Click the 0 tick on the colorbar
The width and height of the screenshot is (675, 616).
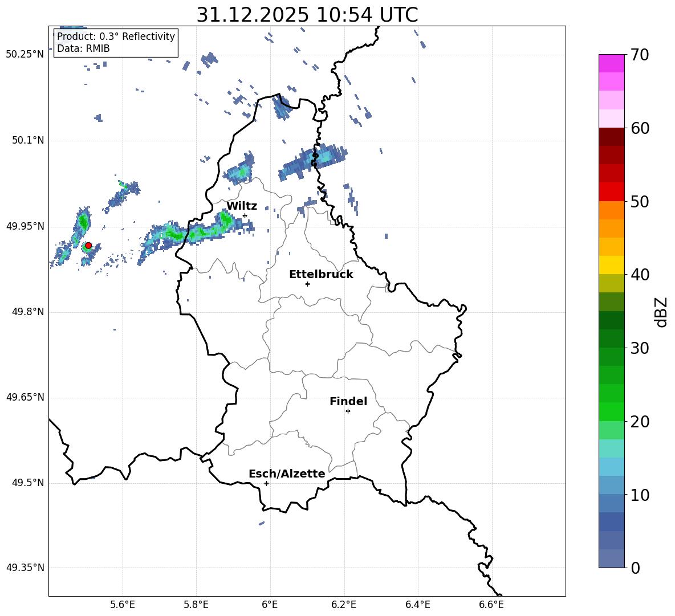635,568
